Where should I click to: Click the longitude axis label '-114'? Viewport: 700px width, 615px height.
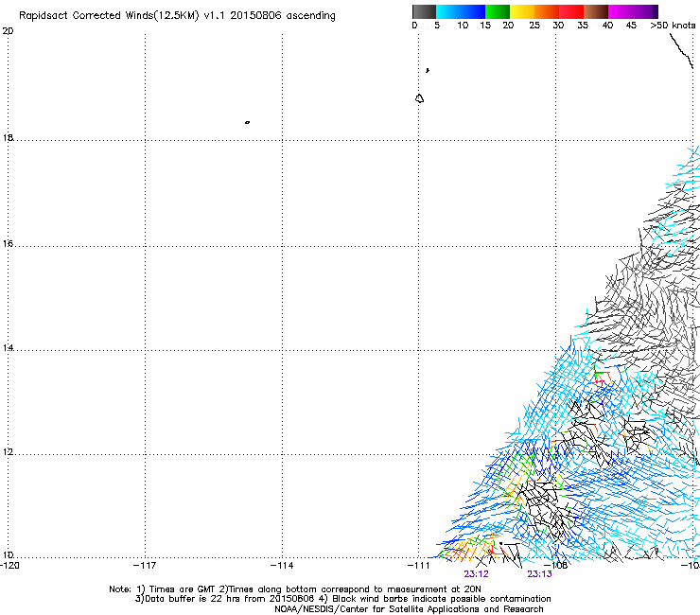point(282,566)
